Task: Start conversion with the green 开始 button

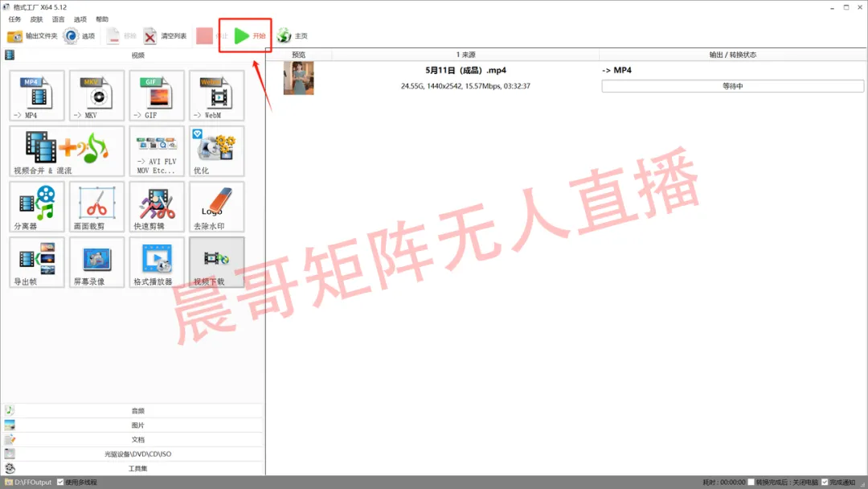Action: pyautogui.click(x=249, y=36)
